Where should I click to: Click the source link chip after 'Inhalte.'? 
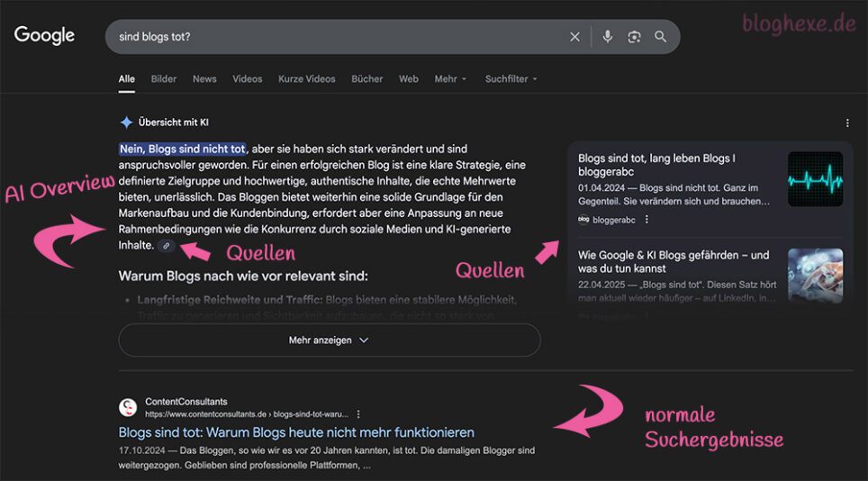click(166, 246)
